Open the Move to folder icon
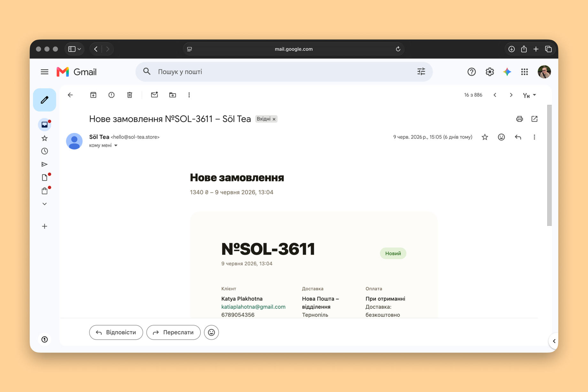The image size is (588, 392). (173, 95)
